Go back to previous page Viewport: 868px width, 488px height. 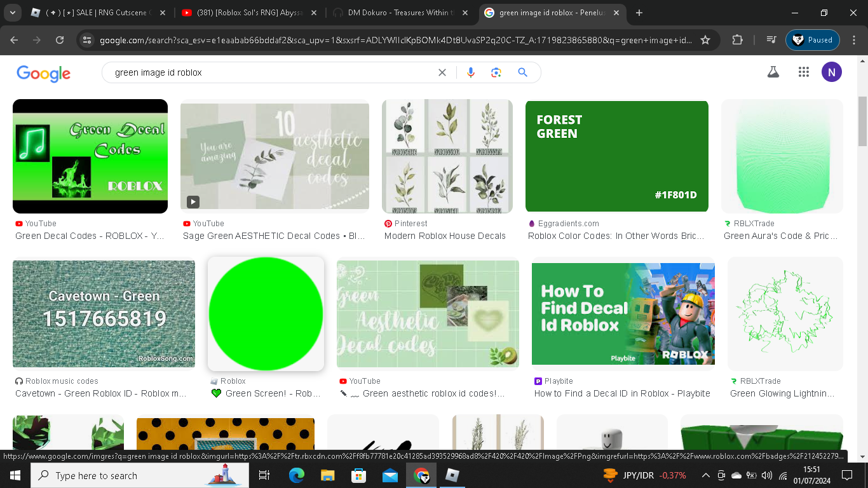[14, 40]
